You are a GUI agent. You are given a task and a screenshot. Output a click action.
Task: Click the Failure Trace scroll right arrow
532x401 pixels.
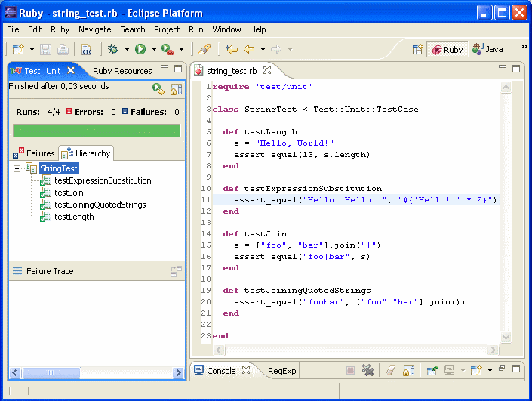pyautogui.click(x=178, y=372)
